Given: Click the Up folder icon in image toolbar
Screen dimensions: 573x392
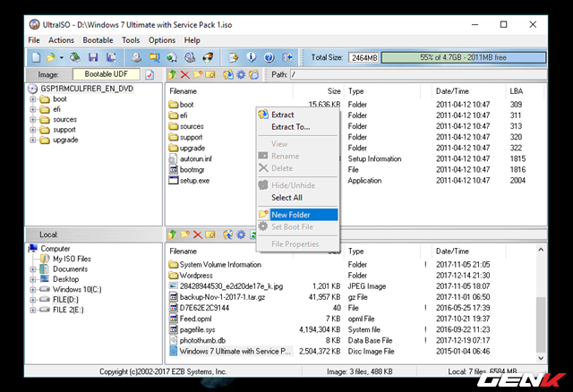Looking at the screenshot, I should tap(172, 74).
